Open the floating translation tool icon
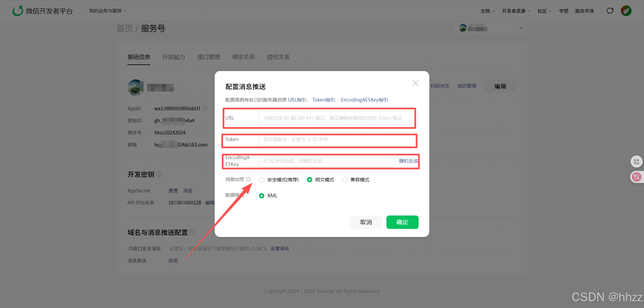644x308 pixels. click(637, 177)
